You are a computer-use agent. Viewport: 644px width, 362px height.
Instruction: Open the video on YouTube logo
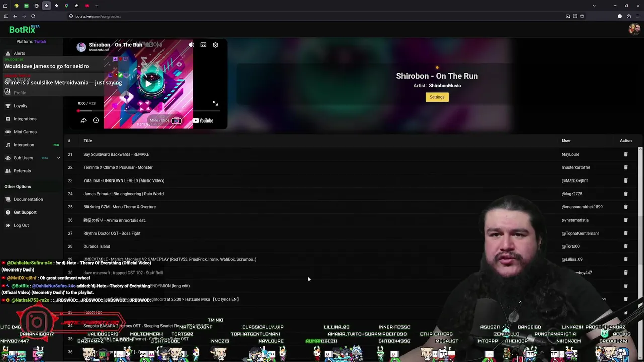(x=203, y=120)
